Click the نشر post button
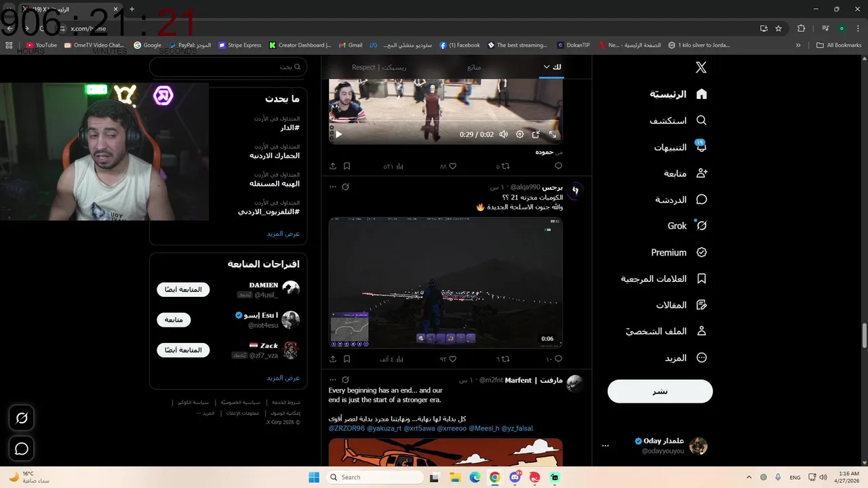Viewport: 868px width, 488px height. (660, 391)
